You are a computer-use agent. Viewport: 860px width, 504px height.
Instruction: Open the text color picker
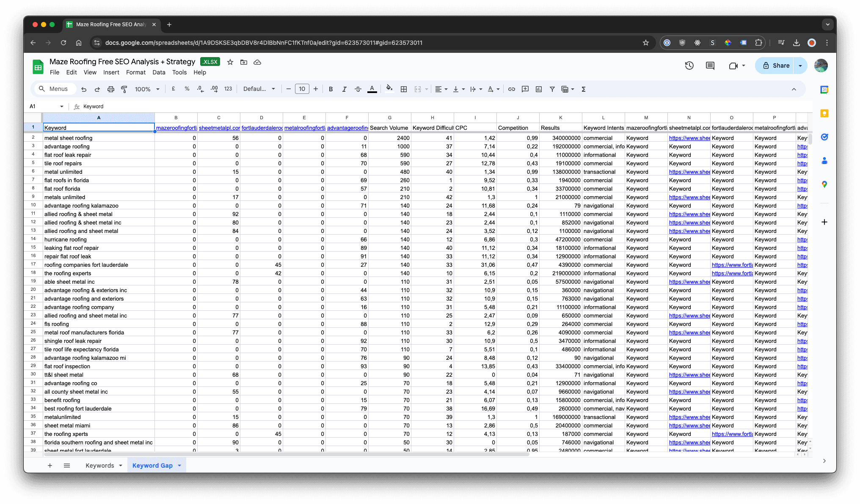tap(372, 89)
